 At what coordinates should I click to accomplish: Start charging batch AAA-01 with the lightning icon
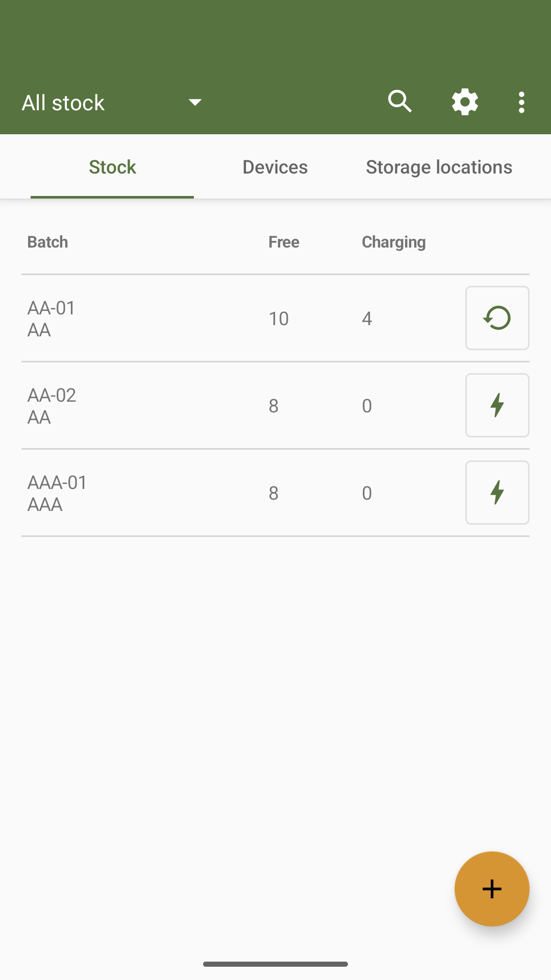point(497,493)
